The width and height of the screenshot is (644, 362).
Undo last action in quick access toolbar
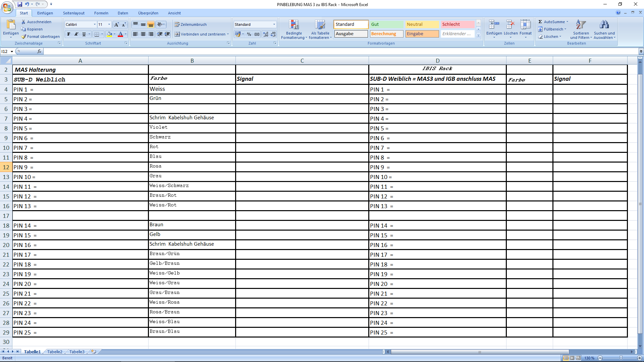pos(27,4)
